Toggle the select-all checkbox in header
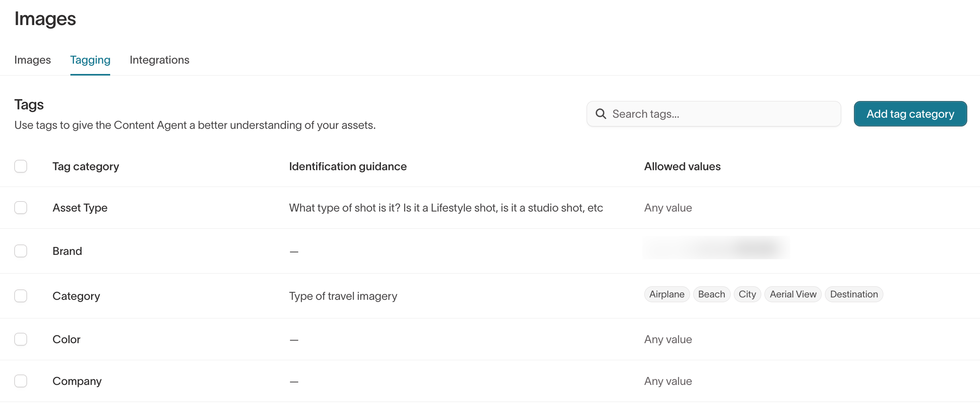The image size is (980, 404). [x=21, y=166]
